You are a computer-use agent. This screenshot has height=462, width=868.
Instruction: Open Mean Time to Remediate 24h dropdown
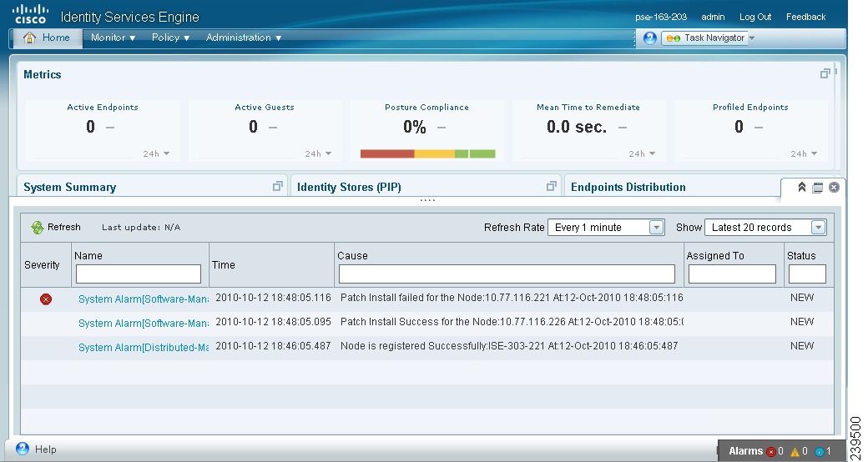click(642, 153)
